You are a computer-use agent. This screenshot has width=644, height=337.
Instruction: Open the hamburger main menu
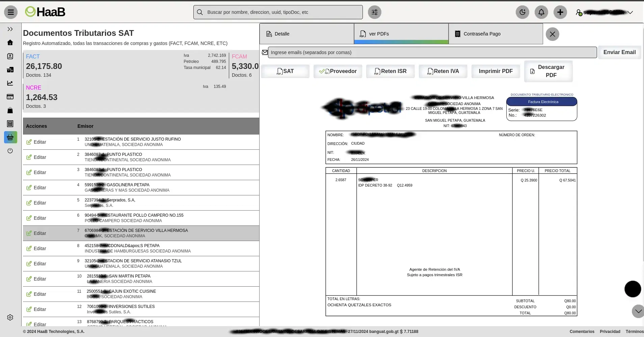[11, 13]
